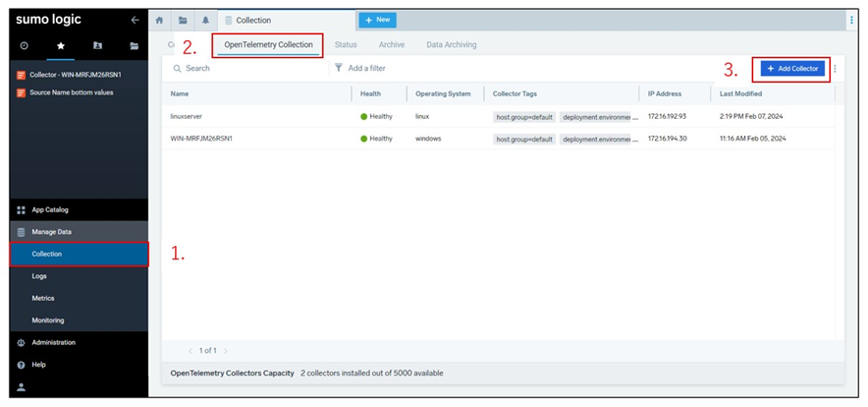Screen dimensions: 868x407
Task: Open the folder icon in top tab bar
Action: [183, 20]
